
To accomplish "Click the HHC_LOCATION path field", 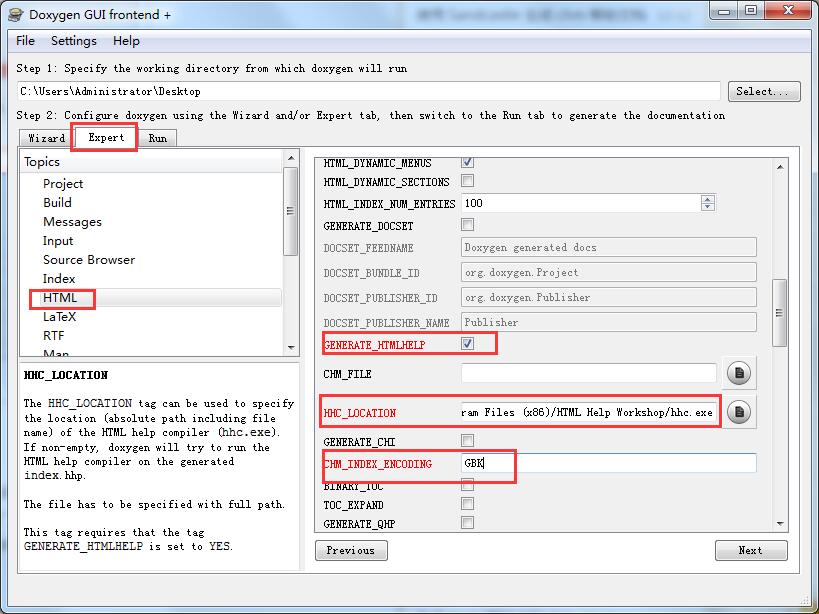I will [x=589, y=412].
